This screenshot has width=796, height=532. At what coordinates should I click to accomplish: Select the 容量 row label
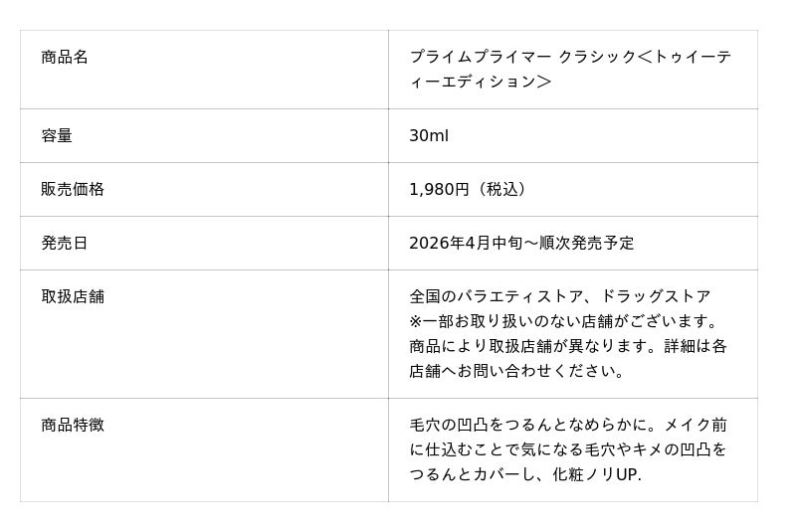57,135
